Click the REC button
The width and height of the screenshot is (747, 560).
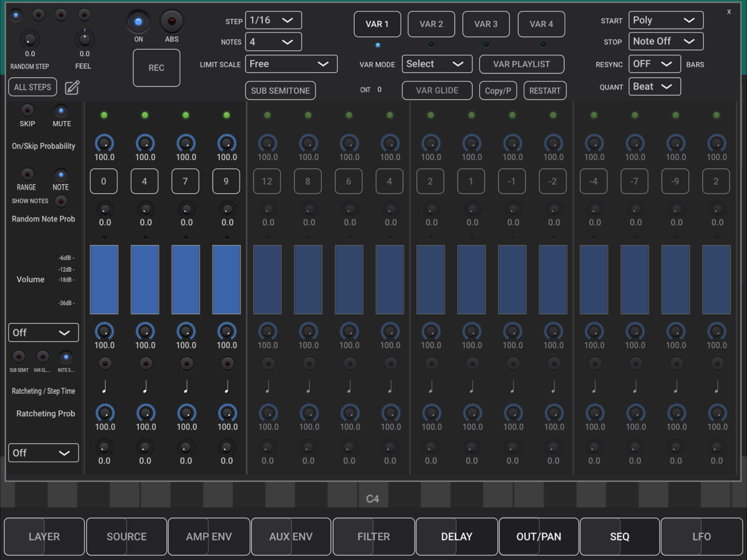click(156, 68)
